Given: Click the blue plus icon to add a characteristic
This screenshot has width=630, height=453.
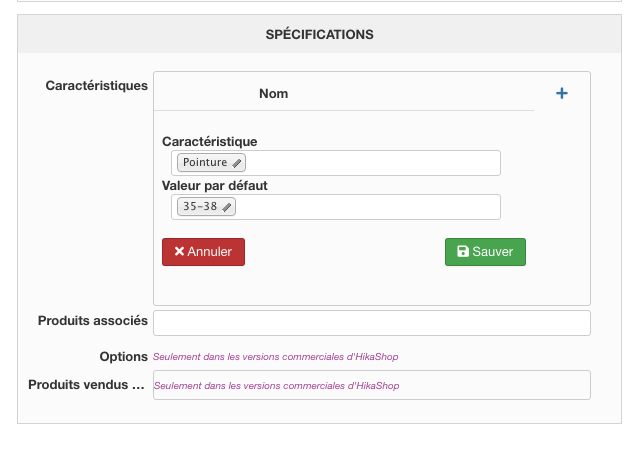Looking at the screenshot, I should pyautogui.click(x=562, y=93).
